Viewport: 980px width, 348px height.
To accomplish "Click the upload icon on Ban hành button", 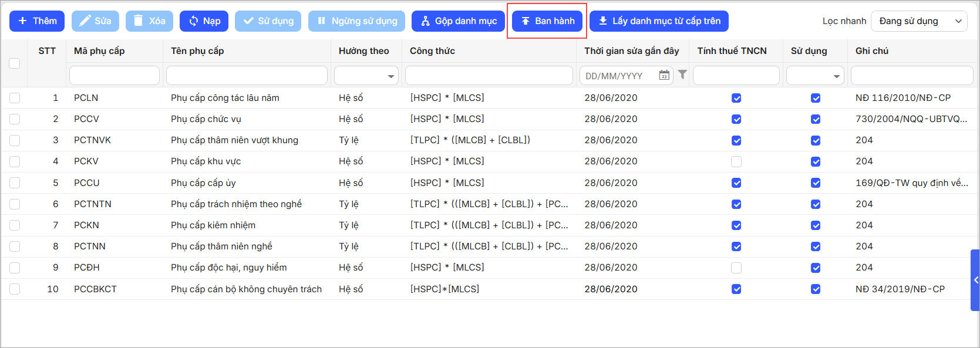I will point(526,21).
